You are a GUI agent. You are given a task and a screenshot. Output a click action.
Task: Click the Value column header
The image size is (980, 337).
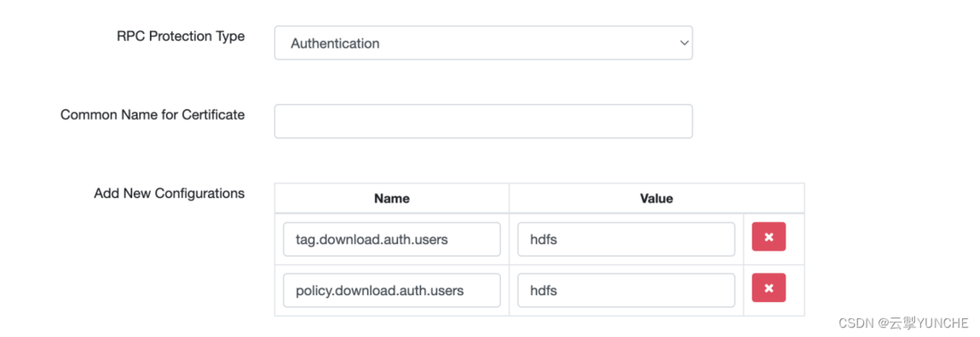[x=656, y=199]
